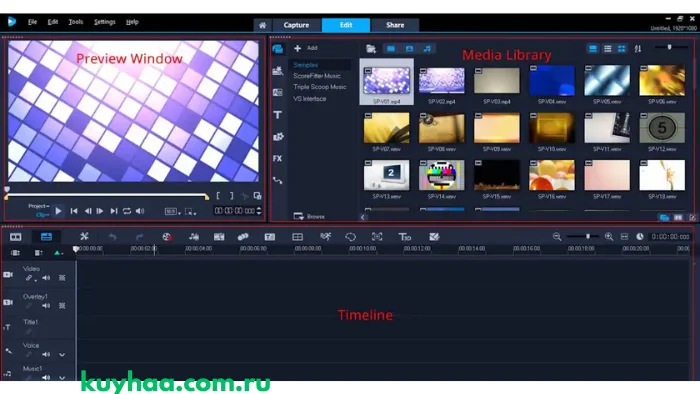Select the VS Interface folder

[310, 99]
